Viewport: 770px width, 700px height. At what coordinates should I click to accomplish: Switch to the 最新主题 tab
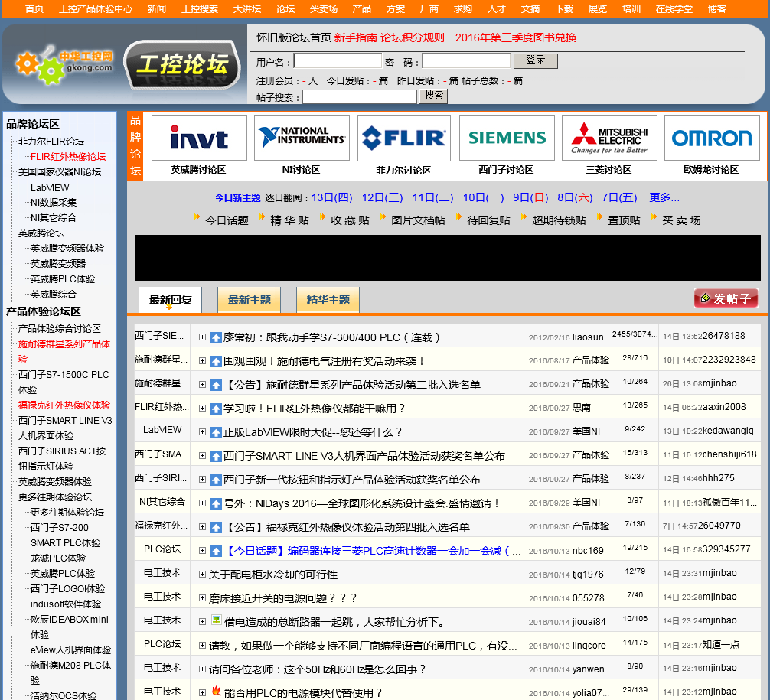(x=249, y=299)
